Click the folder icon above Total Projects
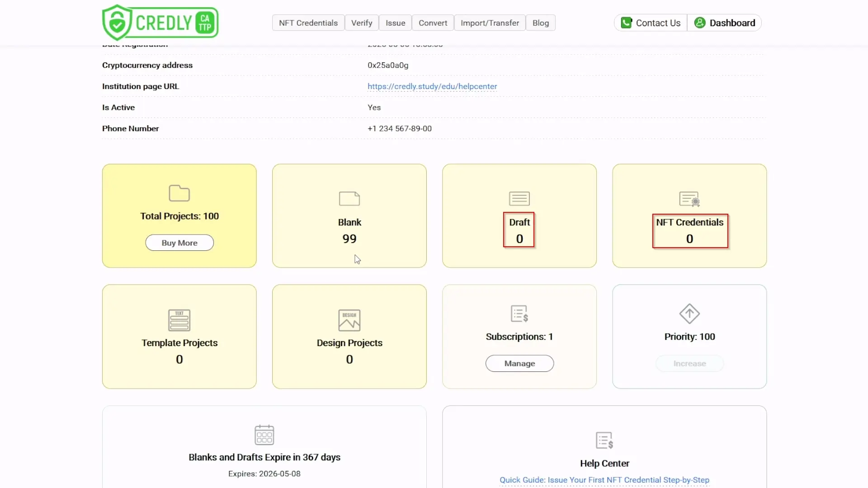Image resolution: width=868 pixels, height=488 pixels. pyautogui.click(x=179, y=193)
